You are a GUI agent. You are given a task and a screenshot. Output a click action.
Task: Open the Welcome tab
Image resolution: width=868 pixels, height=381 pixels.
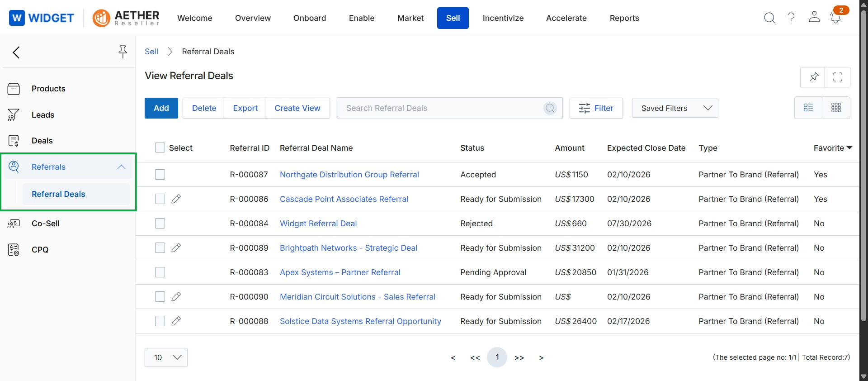(x=195, y=18)
